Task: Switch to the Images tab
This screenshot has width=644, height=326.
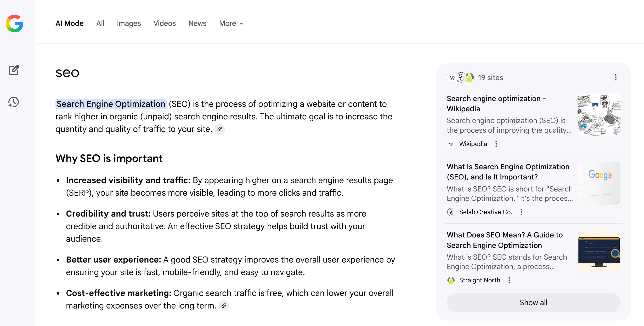Action: click(129, 24)
